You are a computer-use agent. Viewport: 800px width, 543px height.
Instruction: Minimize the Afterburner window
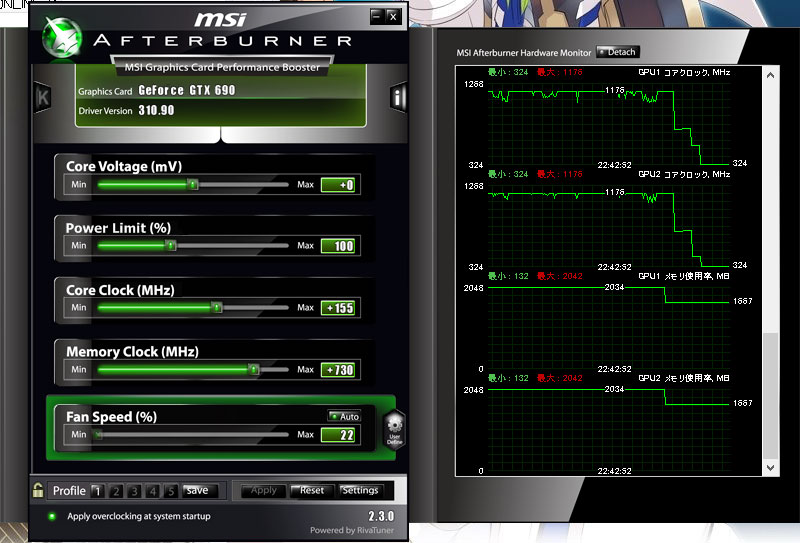click(377, 16)
